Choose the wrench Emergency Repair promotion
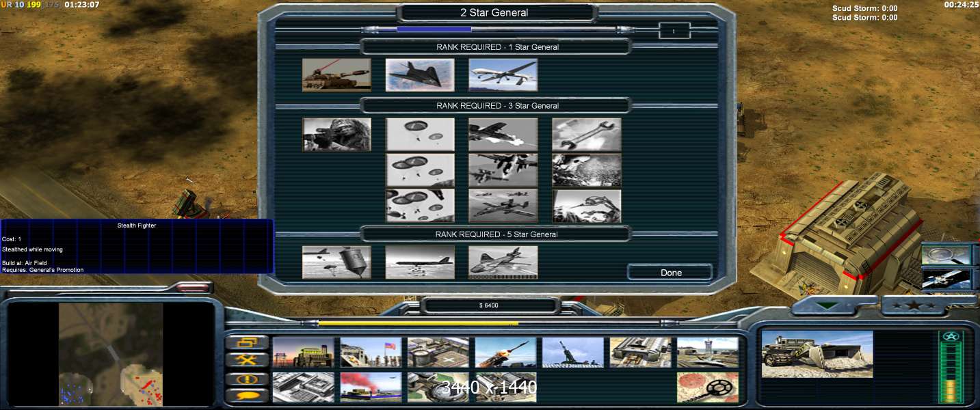The height and width of the screenshot is (410, 980). [586, 135]
